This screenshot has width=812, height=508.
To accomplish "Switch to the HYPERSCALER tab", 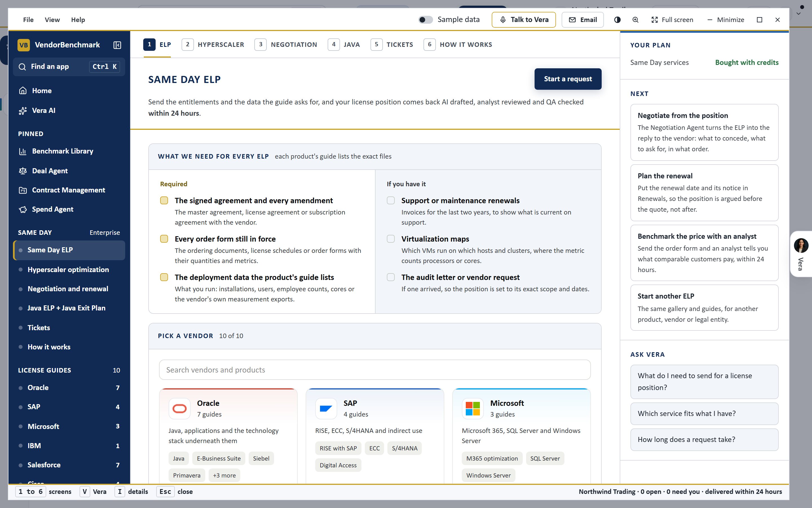I will [213, 45].
